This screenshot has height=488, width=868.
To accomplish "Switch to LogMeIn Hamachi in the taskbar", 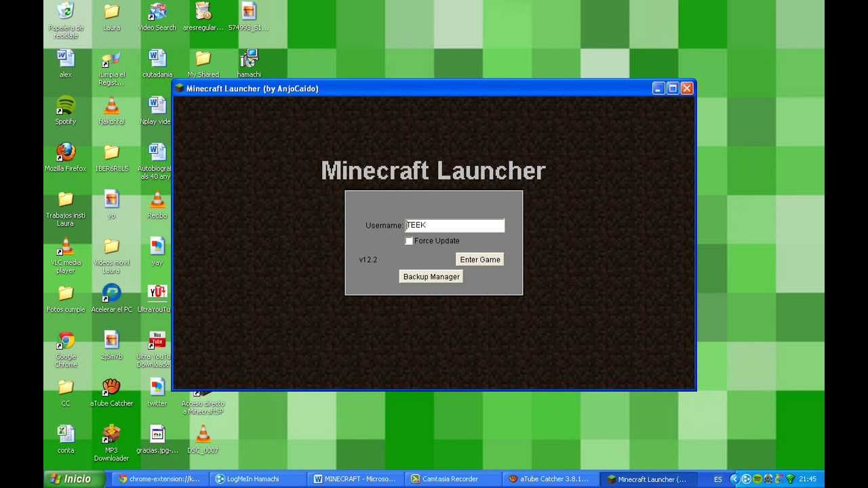I will [257, 479].
